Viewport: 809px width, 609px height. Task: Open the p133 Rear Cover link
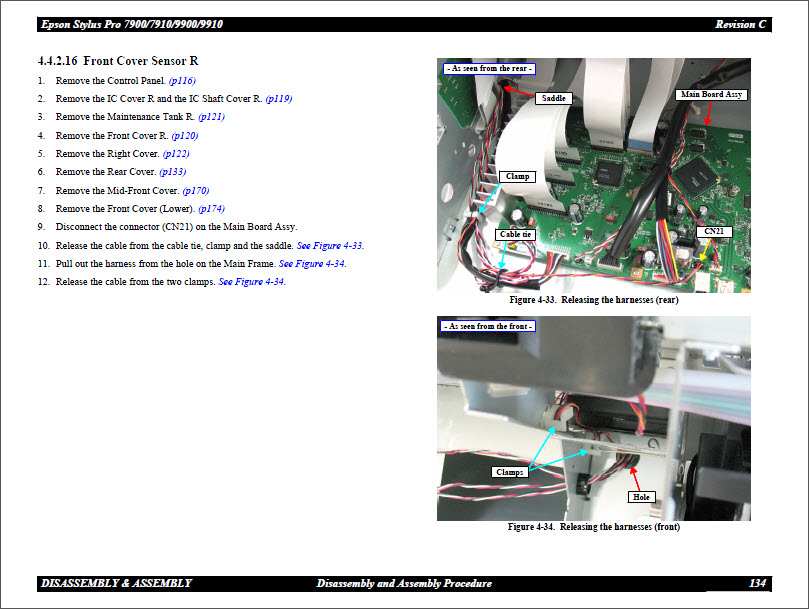coord(172,172)
